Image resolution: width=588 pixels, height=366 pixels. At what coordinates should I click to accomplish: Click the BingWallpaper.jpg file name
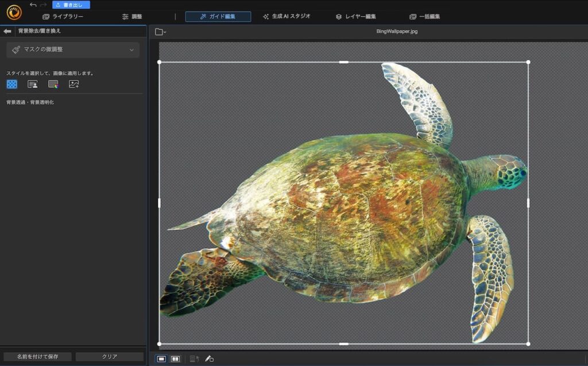(x=397, y=32)
